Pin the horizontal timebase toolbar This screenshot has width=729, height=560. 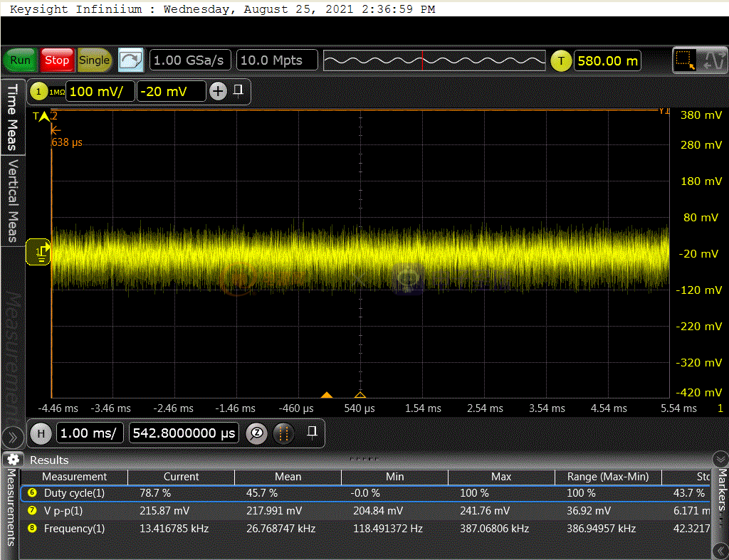point(311,433)
